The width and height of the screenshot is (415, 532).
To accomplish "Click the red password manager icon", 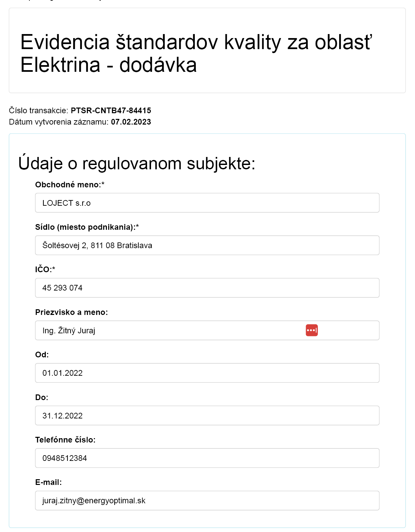I will [311, 330].
